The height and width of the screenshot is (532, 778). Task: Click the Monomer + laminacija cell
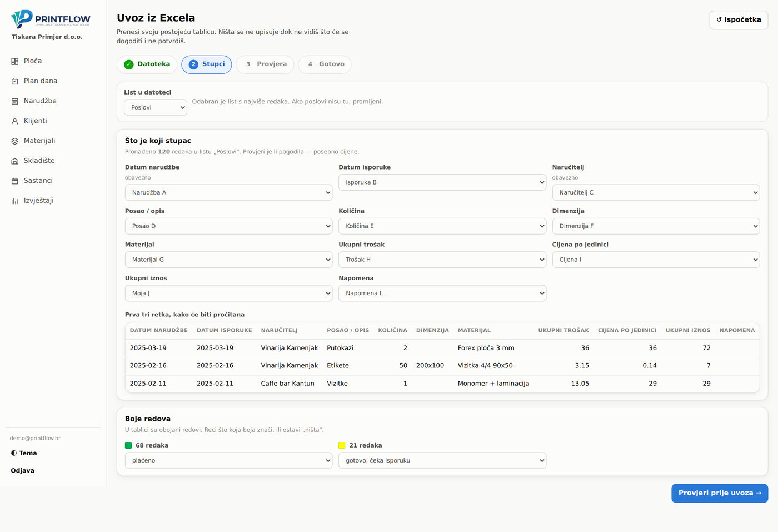493,384
